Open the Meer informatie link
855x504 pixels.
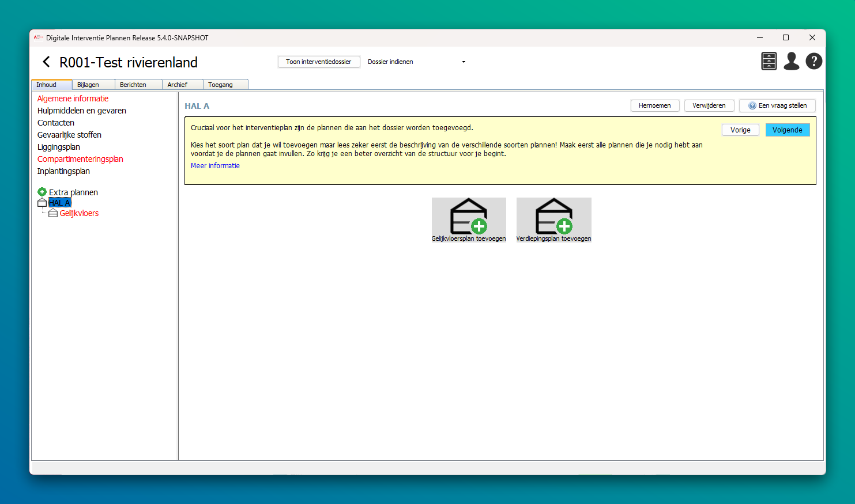point(215,166)
